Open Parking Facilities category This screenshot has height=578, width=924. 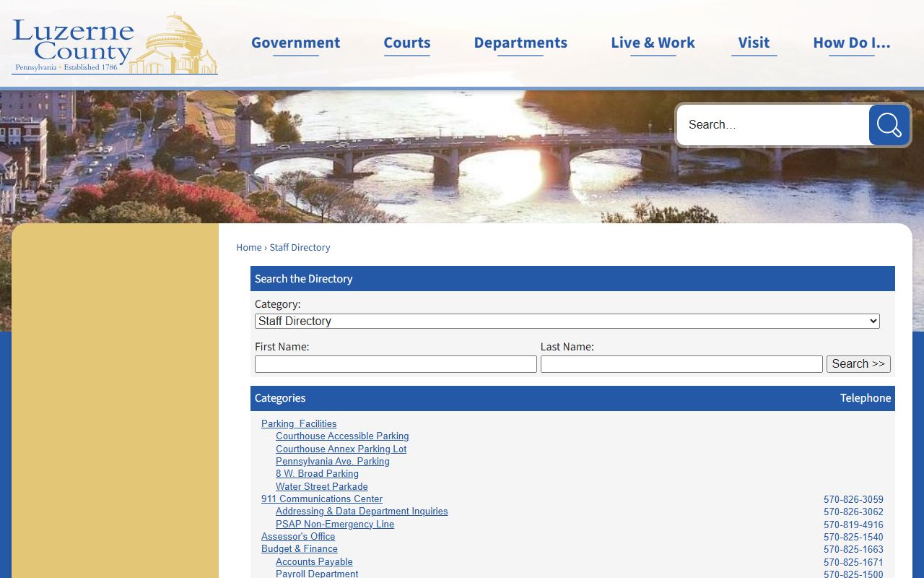299,423
